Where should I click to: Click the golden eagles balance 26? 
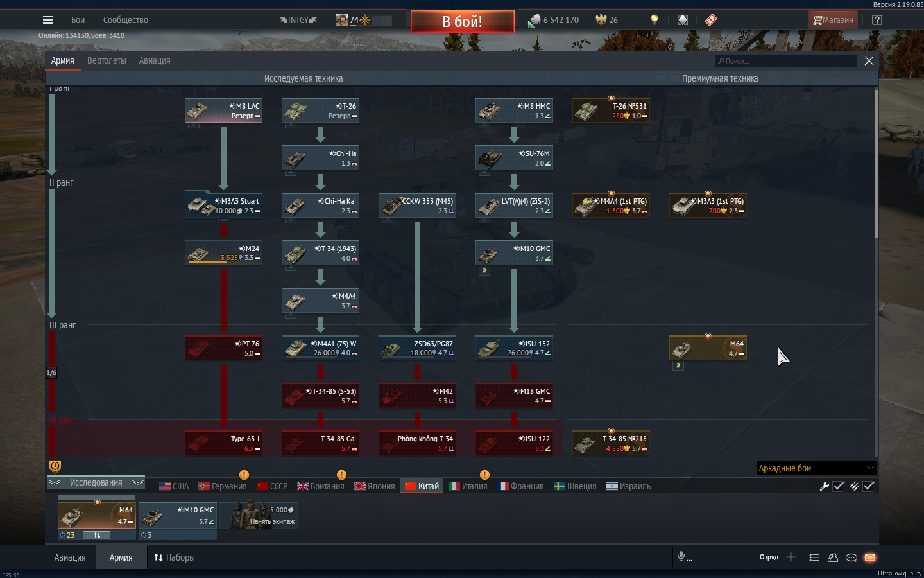607,20
